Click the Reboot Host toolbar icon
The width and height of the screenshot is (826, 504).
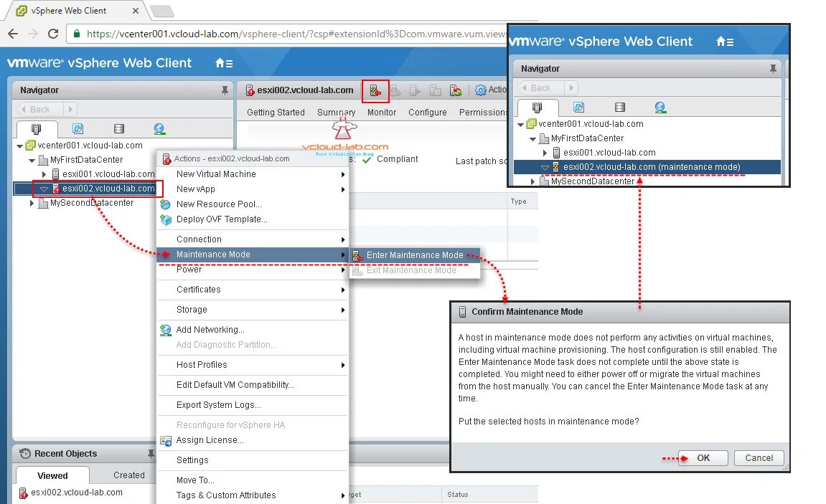coord(454,90)
